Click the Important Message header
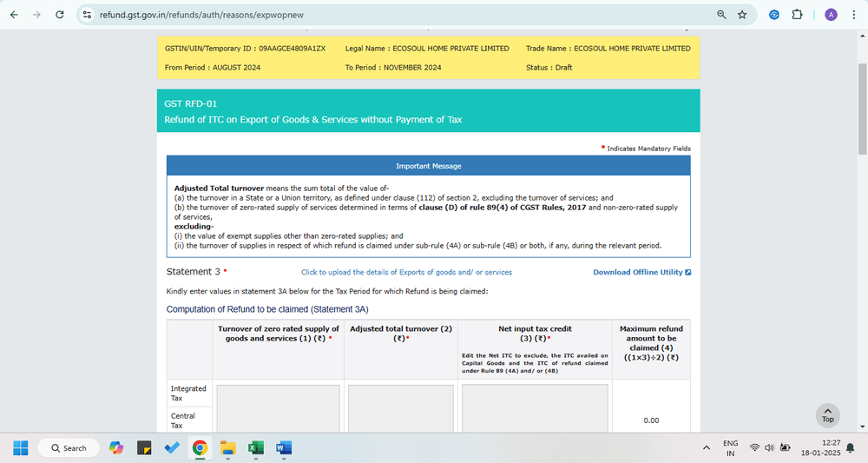Image resolution: width=868 pixels, height=463 pixels. (429, 166)
